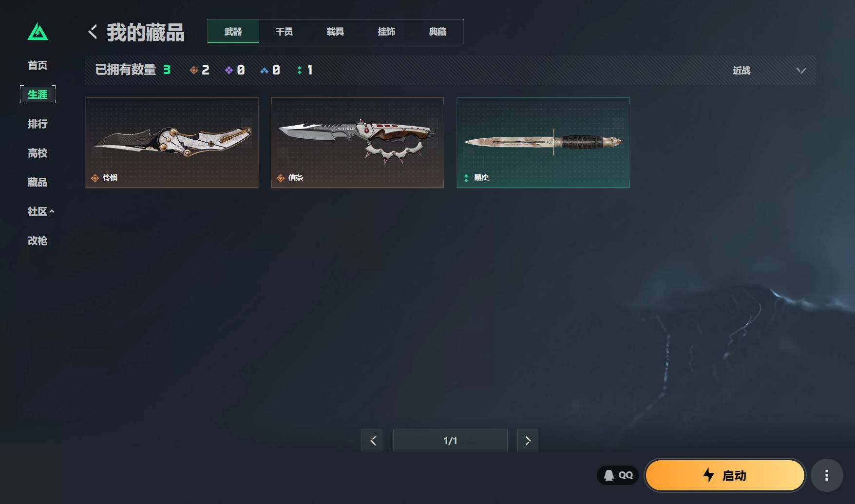This screenshot has width=855, height=504.
Task: Open 首页 in the sidebar
Action: (x=38, y=65)
